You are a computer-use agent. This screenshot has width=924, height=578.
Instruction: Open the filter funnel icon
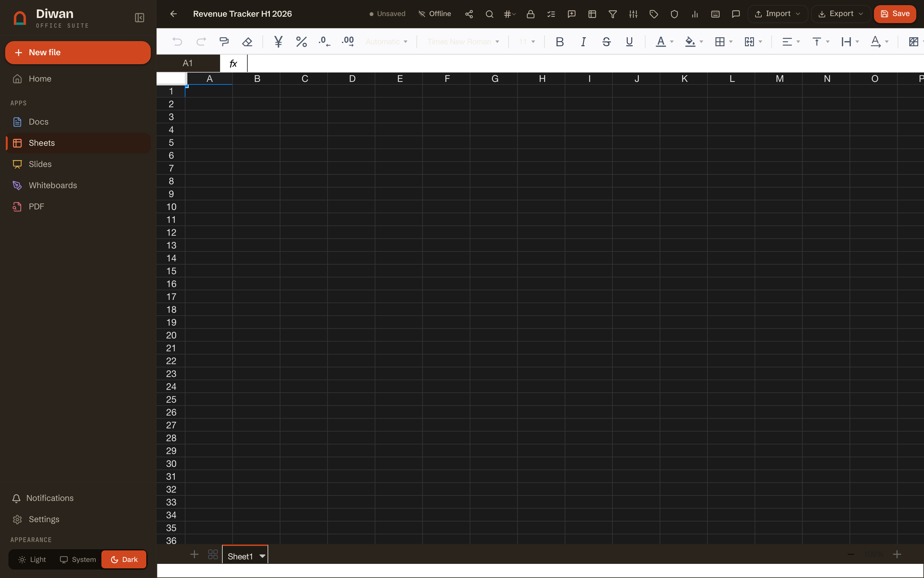pyautogui.click(x=612, y=14)
